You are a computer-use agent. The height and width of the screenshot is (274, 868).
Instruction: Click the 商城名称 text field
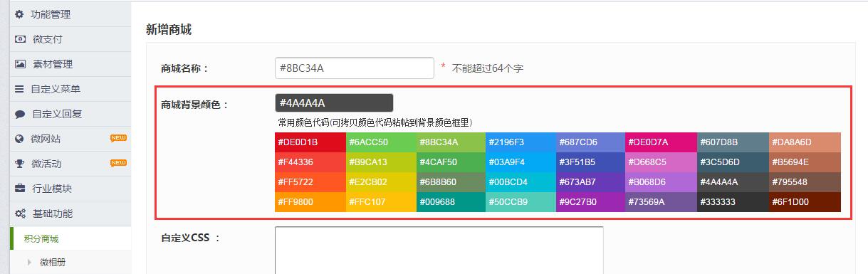(355, 68)
